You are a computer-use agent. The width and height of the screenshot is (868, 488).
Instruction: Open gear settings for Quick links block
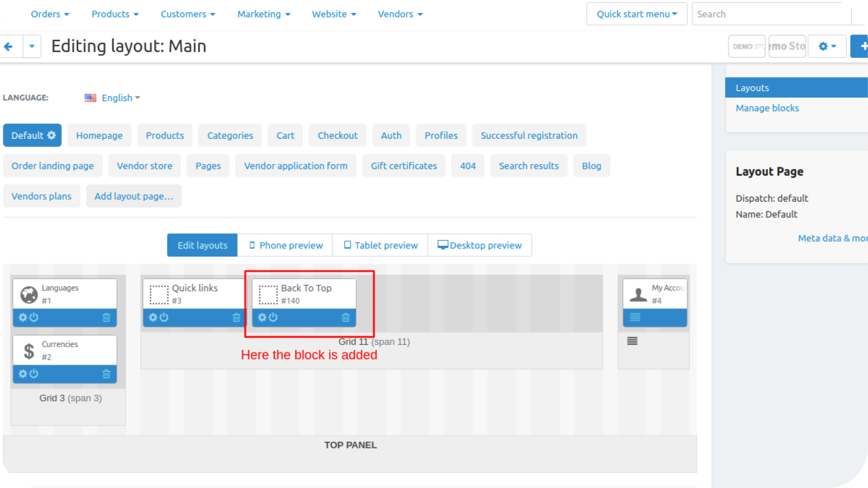point(153,318)
